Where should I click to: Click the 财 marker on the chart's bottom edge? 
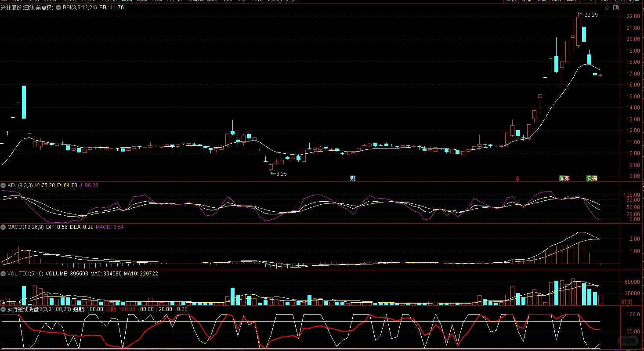[352, 178]
